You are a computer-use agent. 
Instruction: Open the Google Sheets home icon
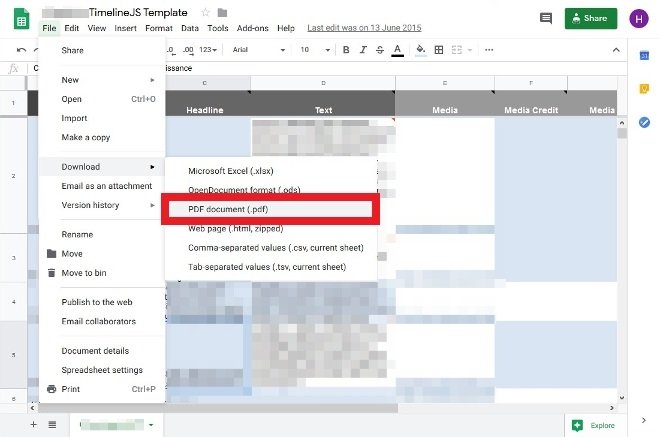(x=21, y=20)
